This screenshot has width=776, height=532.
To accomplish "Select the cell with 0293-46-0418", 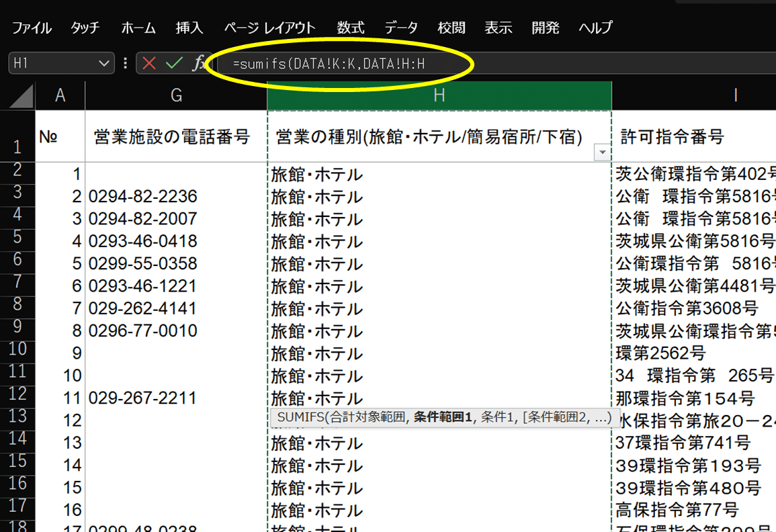I will click(x=176, y=241).
